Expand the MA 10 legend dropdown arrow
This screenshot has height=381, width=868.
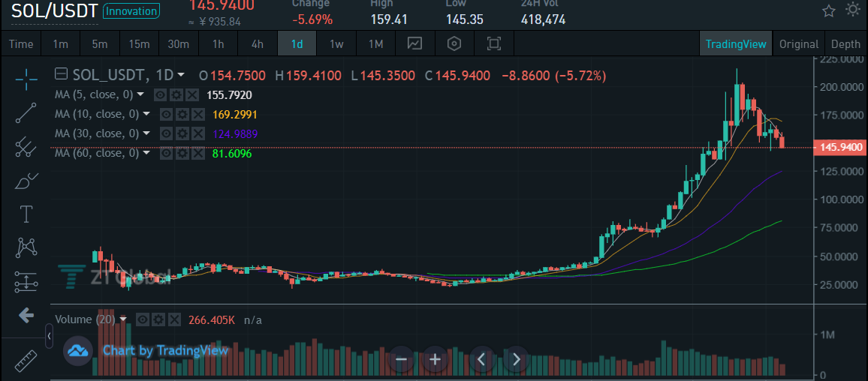coord(146,115)
